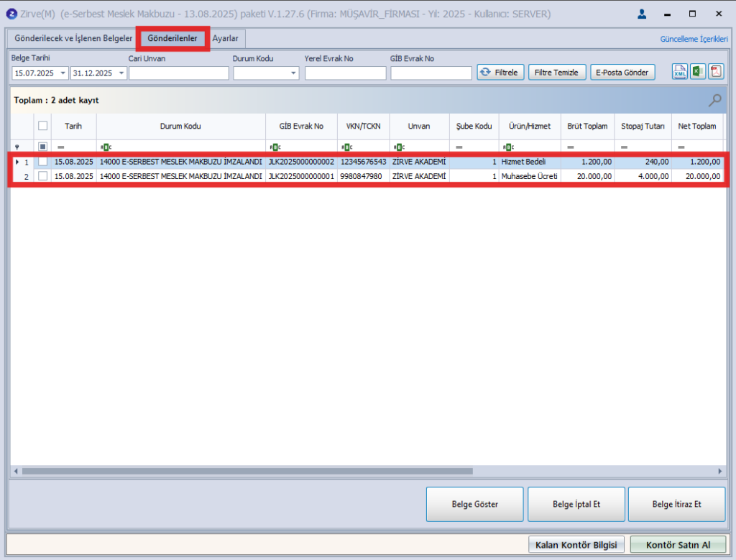Click Ürün/Hizmet column filter operator icon
Image resolution: width=736 pixels, height=560 pixels.
point(508,147)
